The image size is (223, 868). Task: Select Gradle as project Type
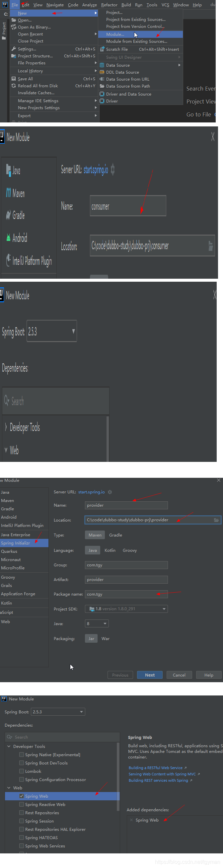coord(115,535)
